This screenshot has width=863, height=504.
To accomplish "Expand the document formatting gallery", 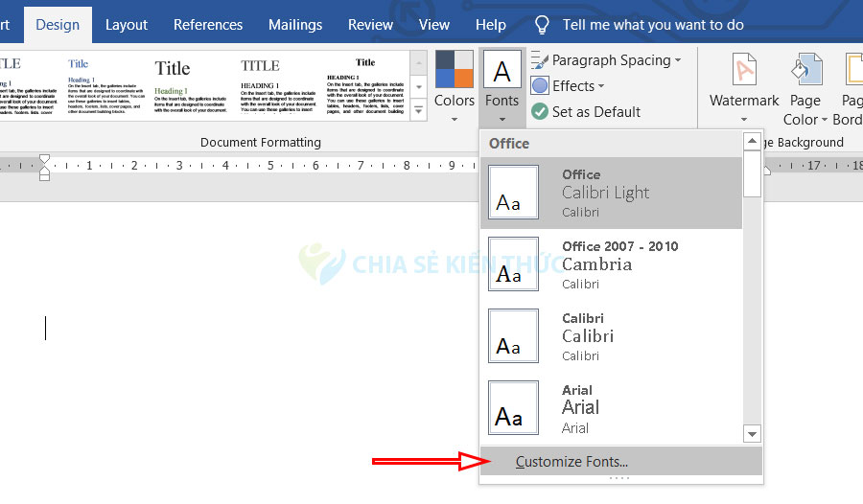I will click(x=419, y=110).
